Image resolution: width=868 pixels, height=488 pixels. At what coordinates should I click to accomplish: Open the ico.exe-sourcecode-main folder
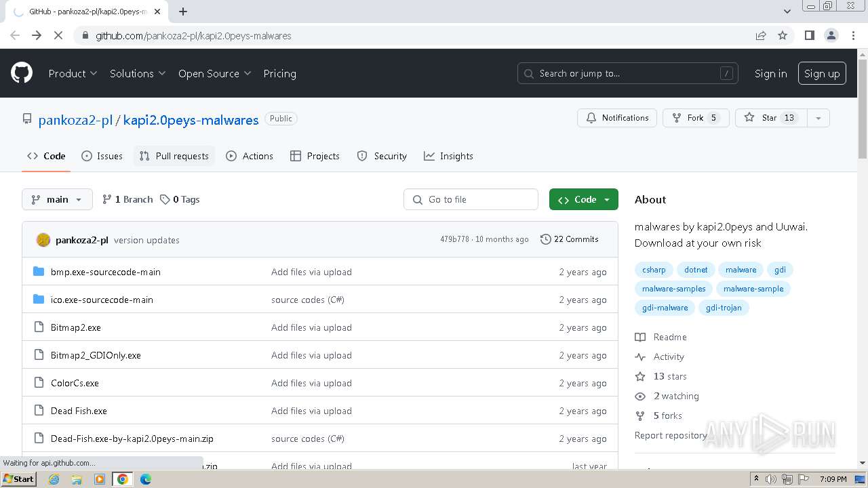tap(102, 300)
